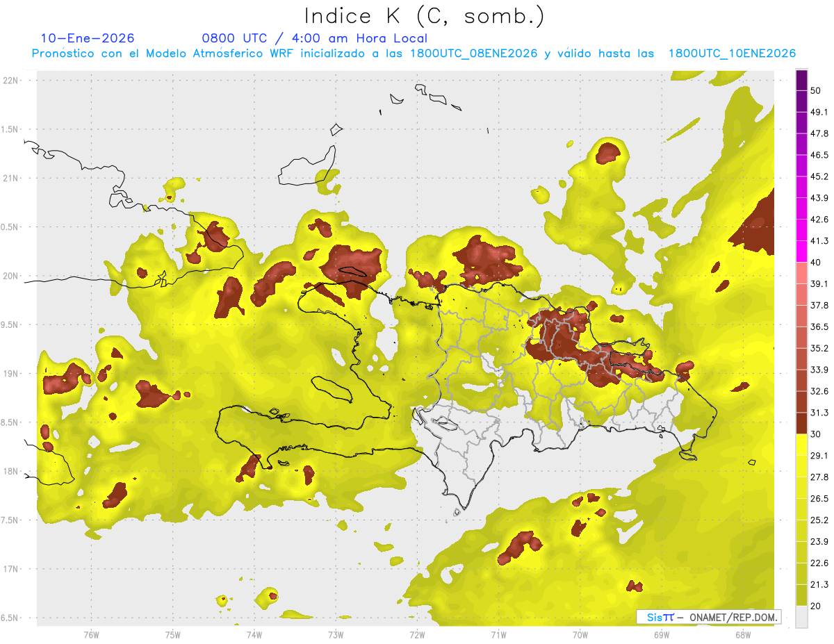The width and height of the screenshot is (834, 644).
Task: Click the 71W longitude axis label
Action: click(498, 635)
